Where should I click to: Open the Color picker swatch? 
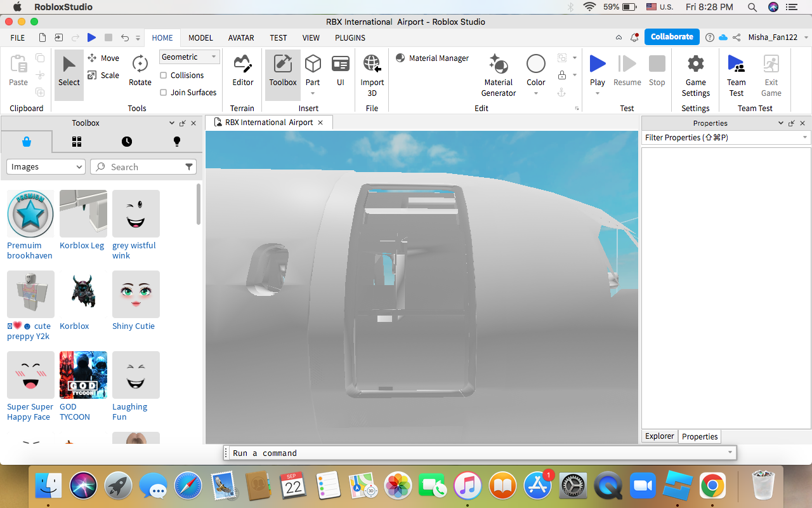pyautogui.click(x=536, y=64)
